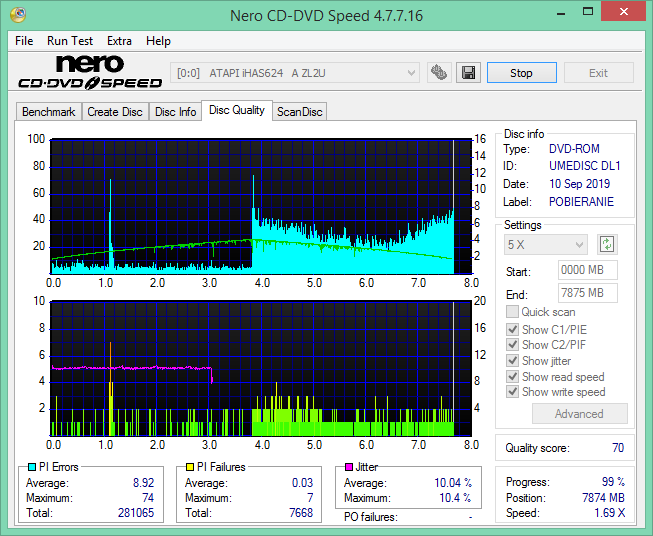Switch to the ScanDisc tab
Image resolution: width=653 pixels, height=536 pixels.
[x=299, y=112]
